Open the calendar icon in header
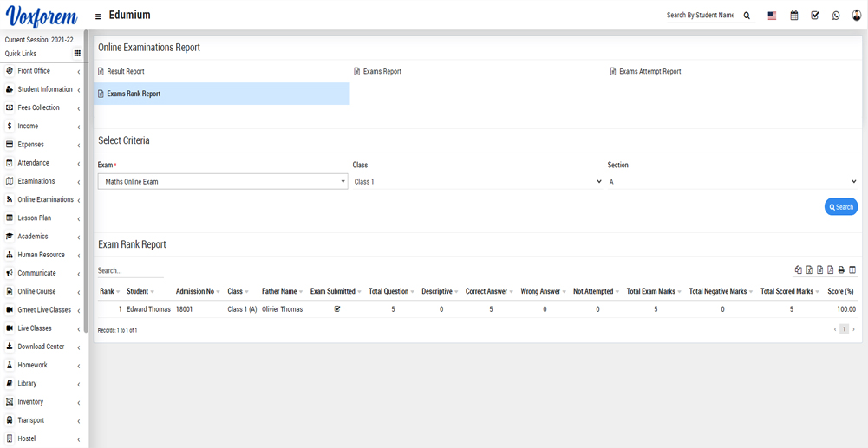The width and height of the screenshot is (868, 448). click(x=793, y=16)
